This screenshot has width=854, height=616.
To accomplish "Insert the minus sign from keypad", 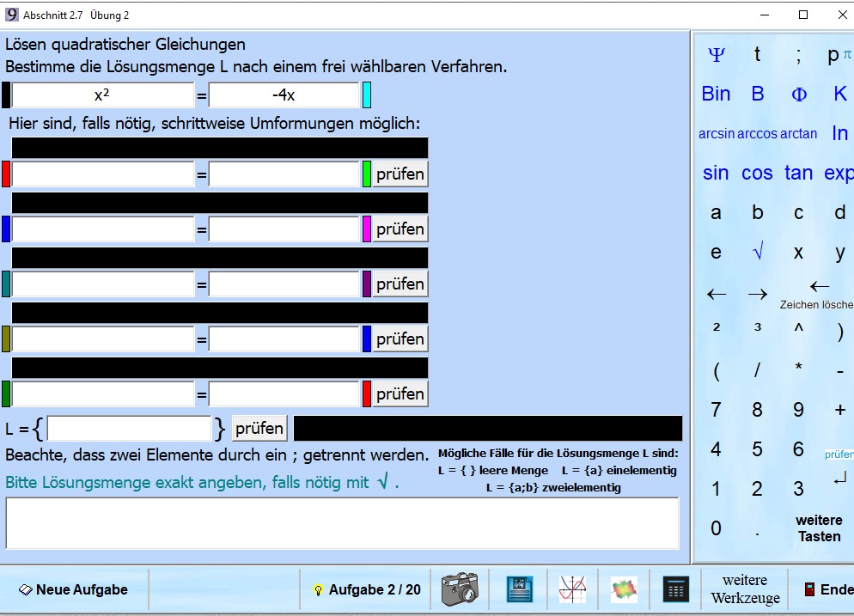I will [x=840, y=372].
